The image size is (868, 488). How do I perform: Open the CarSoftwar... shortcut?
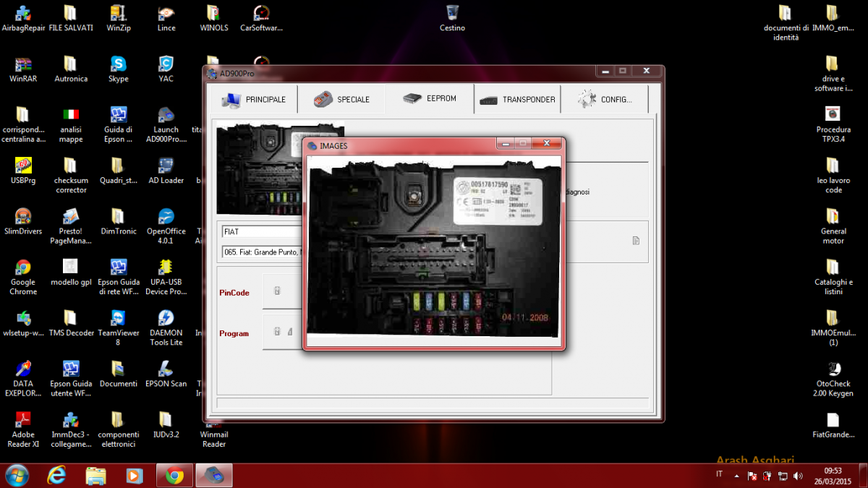tap(261, 19)
